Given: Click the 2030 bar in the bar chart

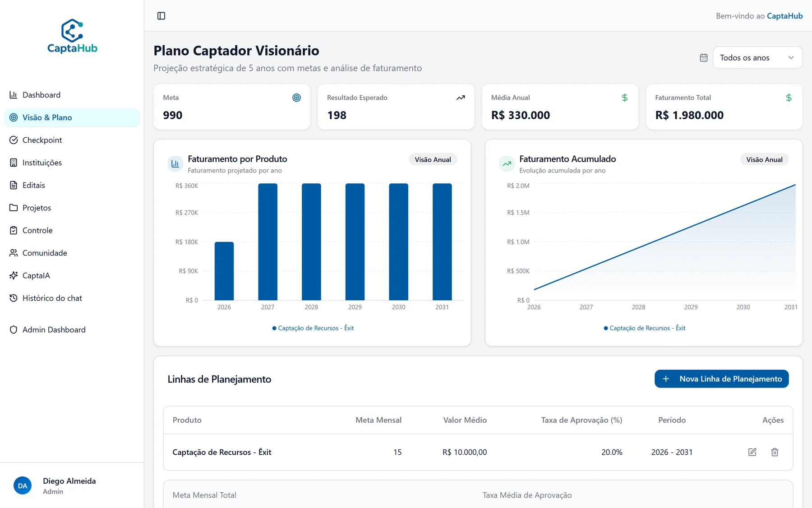Looking at the screenshot, I should pos(399,242).
